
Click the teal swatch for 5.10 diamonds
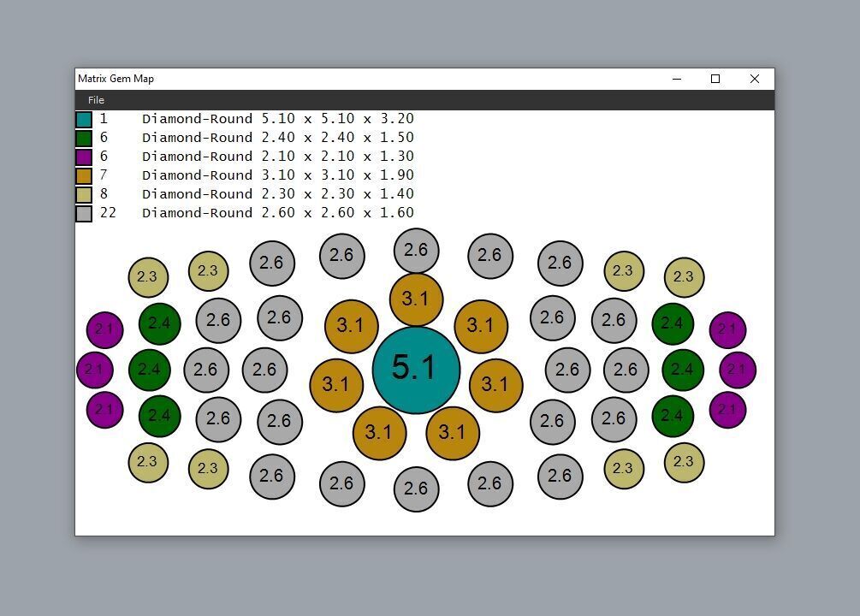(x=84, y=120)
